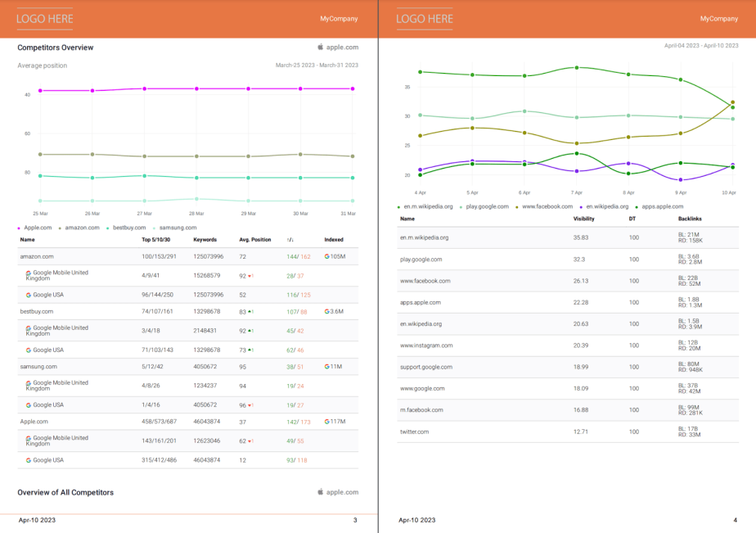Click the 'DT' column header
This screenshot has width=756, height=533.
[632, 219]
